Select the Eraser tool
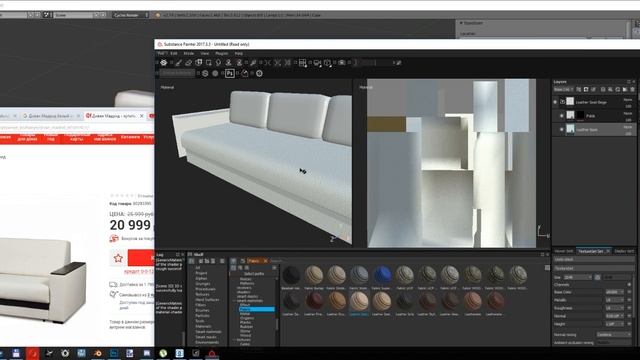This screenshot has width=640, height=360. pyautogui.click(x=188, y=62)
